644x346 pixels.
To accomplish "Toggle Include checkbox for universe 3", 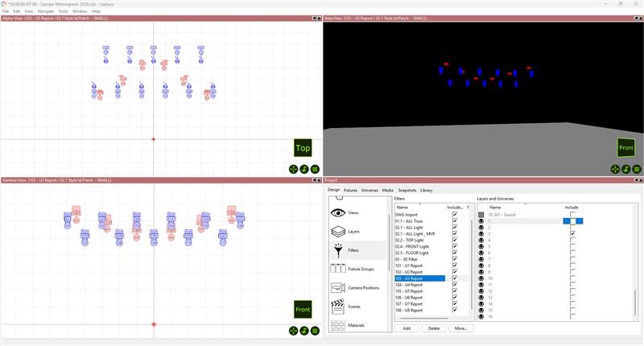I will tap(572, 233).
